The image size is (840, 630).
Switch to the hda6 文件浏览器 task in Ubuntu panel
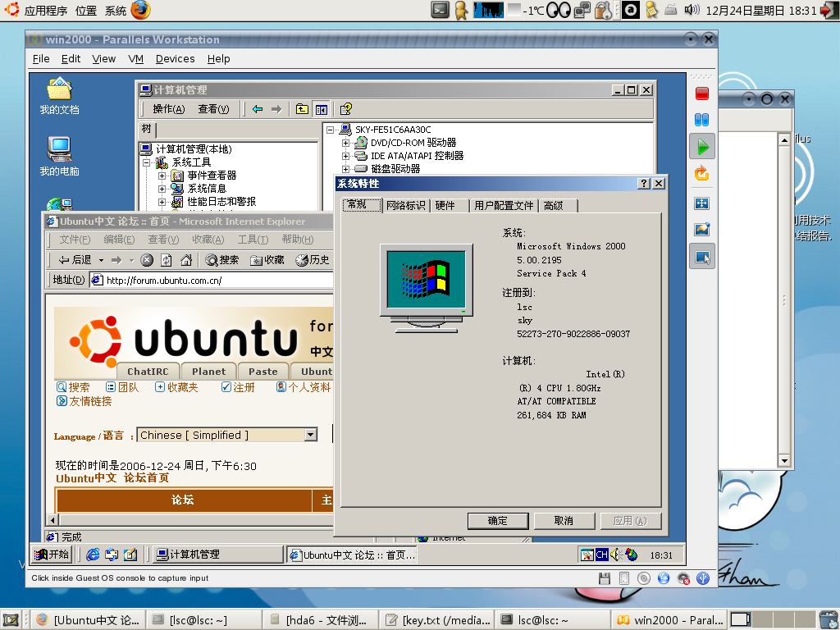[321, 620]
